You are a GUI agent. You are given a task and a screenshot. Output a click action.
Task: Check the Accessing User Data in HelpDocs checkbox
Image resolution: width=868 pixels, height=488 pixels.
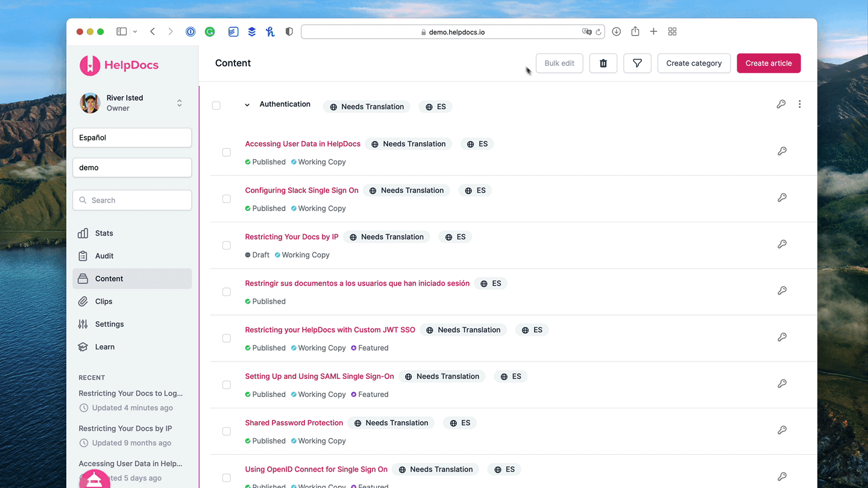(x=227, y=152)
